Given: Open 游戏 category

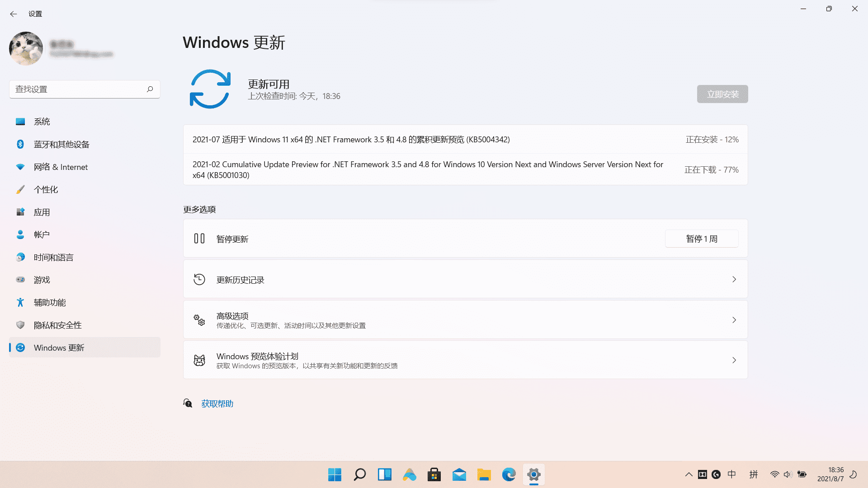Looking at the screenshot, I should pyautogui.click(x=85, y=280).
